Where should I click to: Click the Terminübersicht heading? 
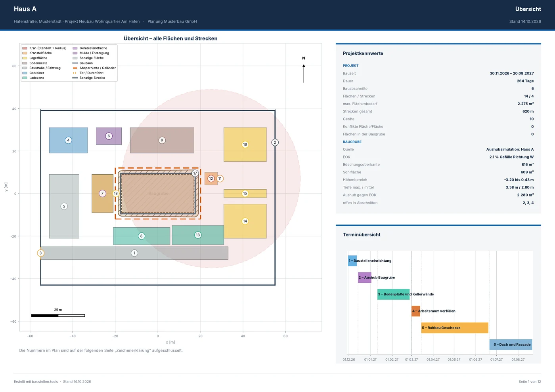(362, 235)
